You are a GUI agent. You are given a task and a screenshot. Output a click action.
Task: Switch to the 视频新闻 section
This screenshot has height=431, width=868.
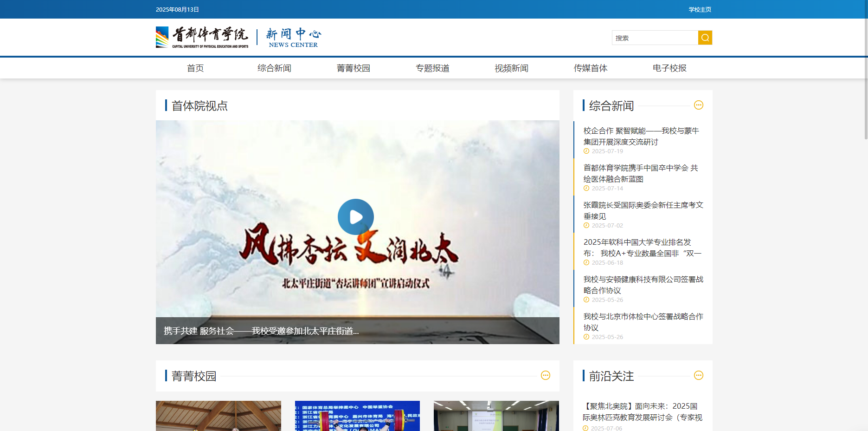tap(511, 68)
